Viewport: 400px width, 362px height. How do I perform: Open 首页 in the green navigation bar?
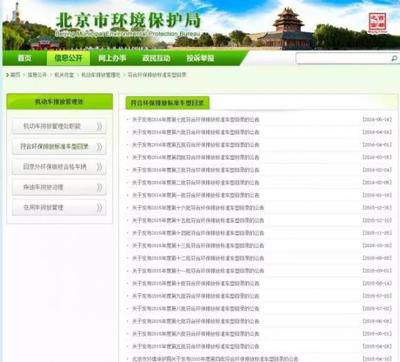point(25,58)
